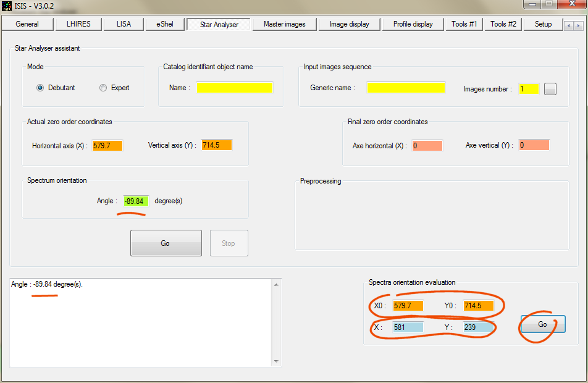Switch to the Tools #1 tab
Screen dimensions: 588x383
[x=464, y=24]
